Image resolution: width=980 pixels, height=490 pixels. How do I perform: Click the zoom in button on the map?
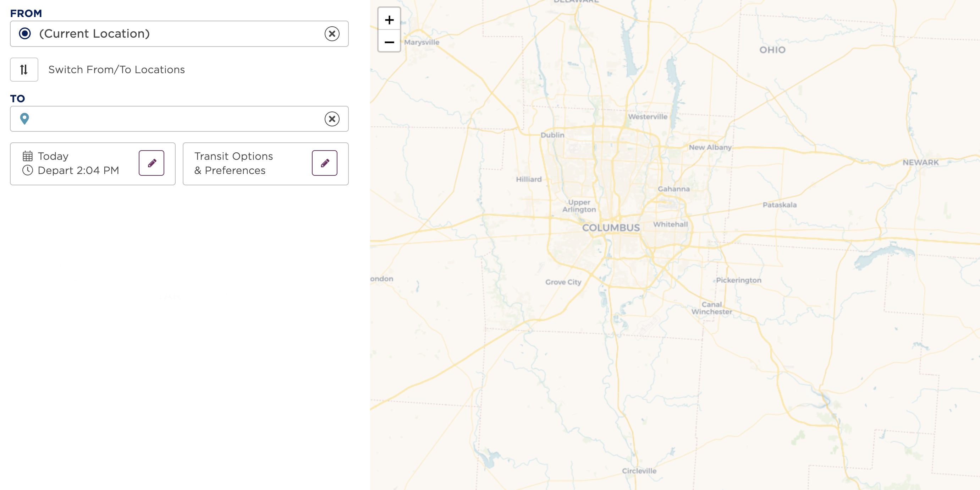tap(387, 20)
